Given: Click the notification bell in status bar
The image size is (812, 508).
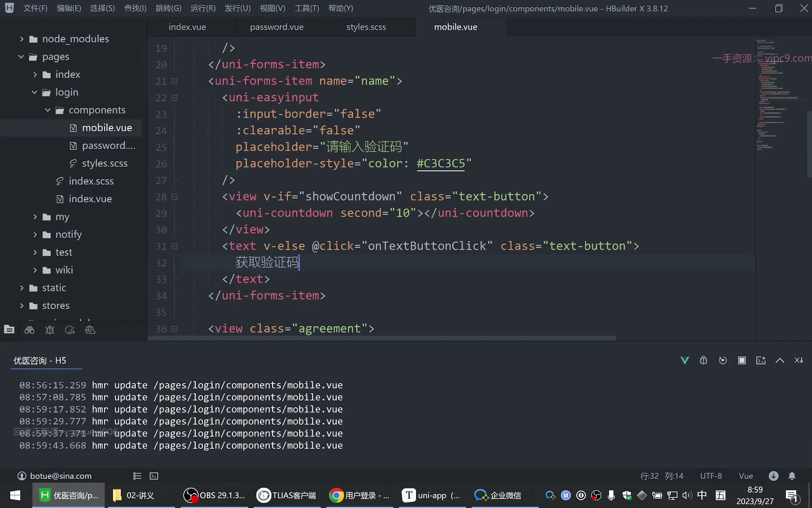Looking at the screenshot, I should click(x=792, y=476).
